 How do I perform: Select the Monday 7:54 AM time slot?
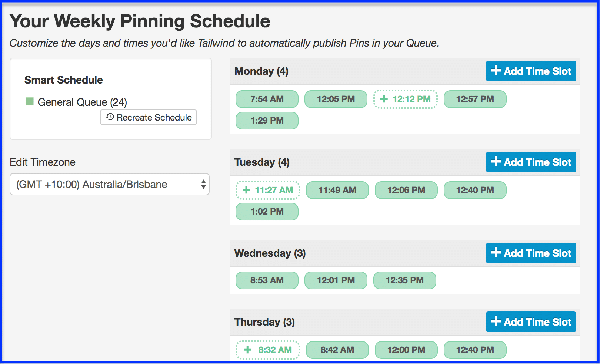point(267,99)
